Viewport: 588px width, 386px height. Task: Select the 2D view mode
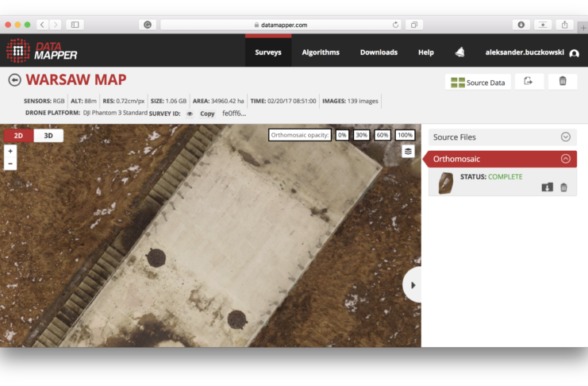pyautogui.click(x=18, y=136)
